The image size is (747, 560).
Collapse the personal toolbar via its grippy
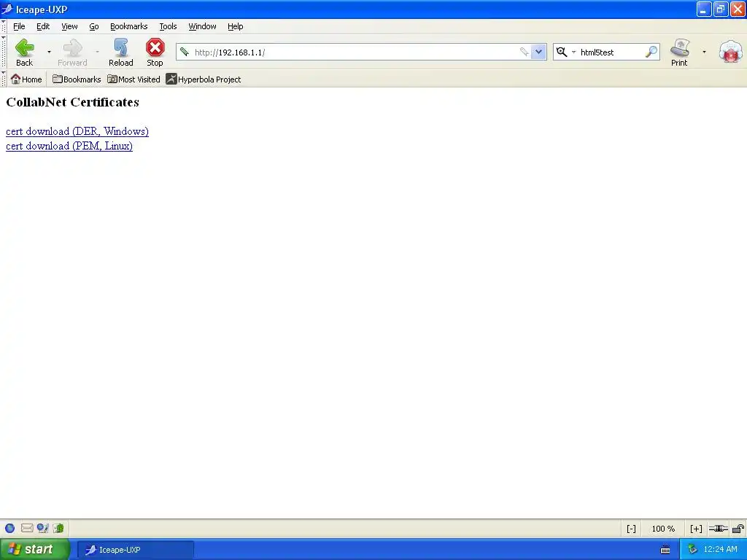(4, 79)
